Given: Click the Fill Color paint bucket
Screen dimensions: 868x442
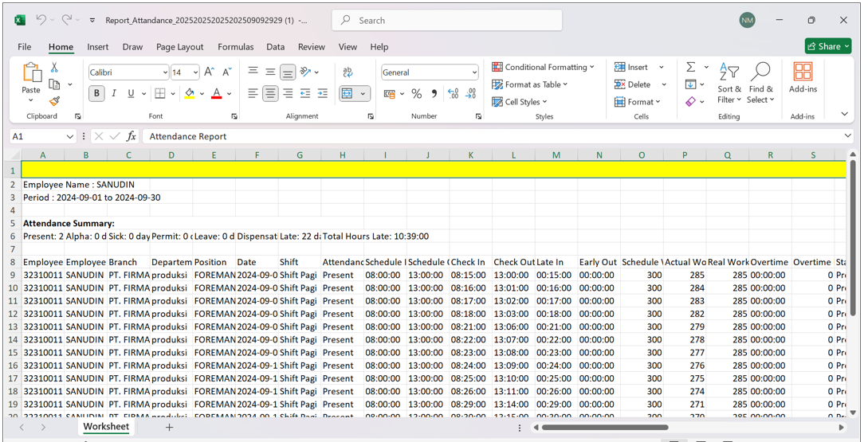Looking at the screenshot, I should point(189,94).
